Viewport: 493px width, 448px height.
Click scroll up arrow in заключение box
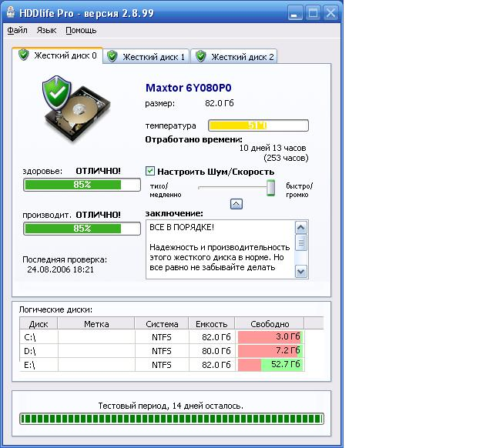coord(301,227)
